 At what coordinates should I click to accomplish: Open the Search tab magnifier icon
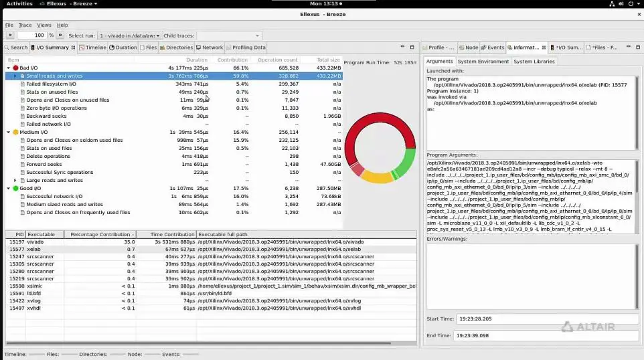coord(7,48)
